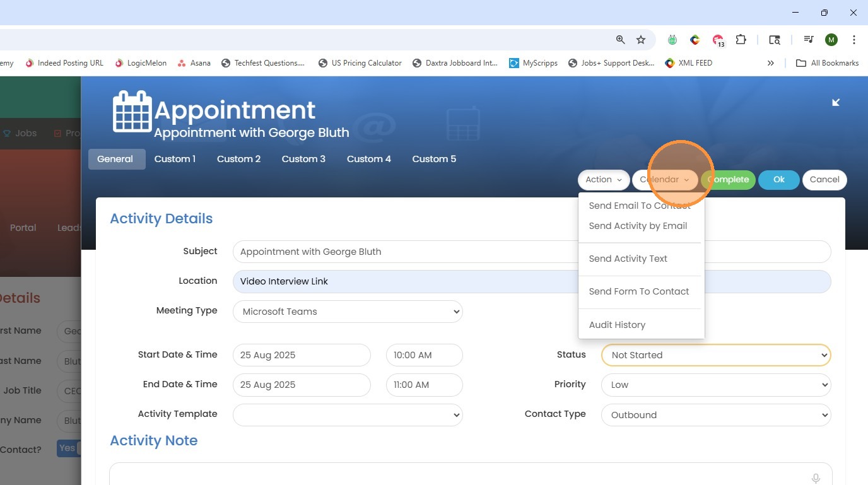
Task: Choose Send Activity Text
Action: [628, 259]
